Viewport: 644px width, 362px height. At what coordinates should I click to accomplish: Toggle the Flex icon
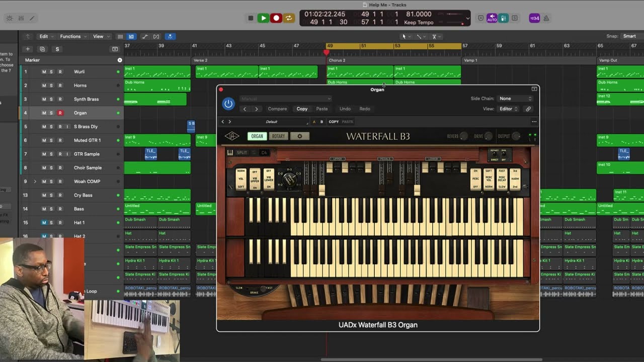tap(156, 36)
